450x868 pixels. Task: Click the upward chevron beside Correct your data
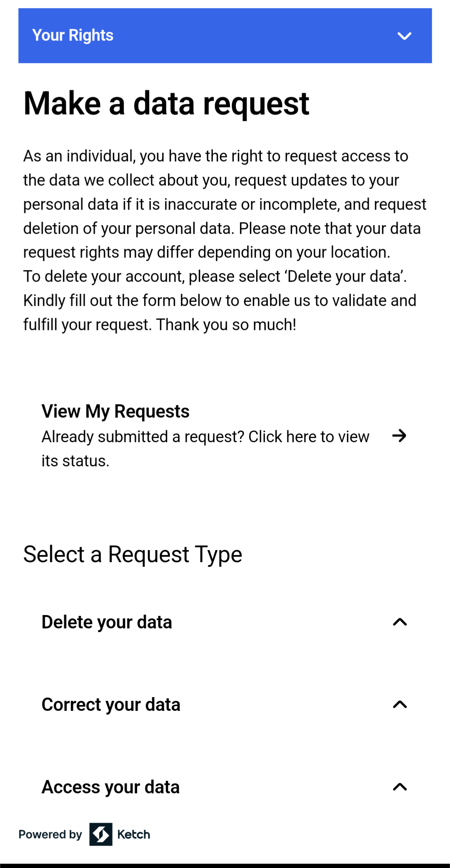coord(399,705)
